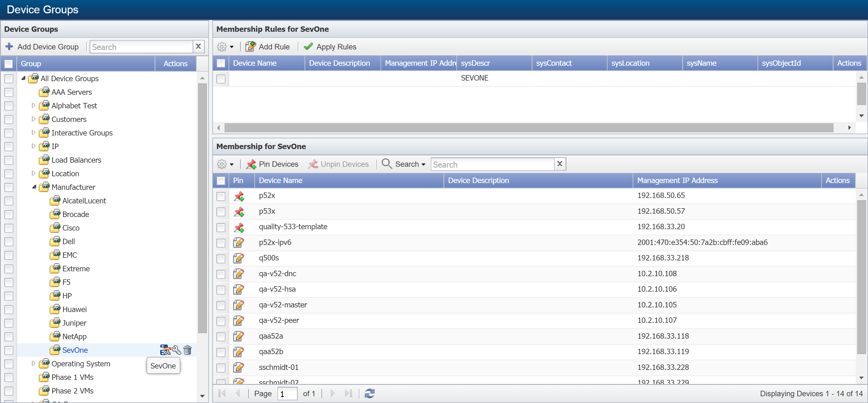The height and width of the screenshot is (403, 868).
Task: Click the Pin column header
Action: tap(242, 180)
